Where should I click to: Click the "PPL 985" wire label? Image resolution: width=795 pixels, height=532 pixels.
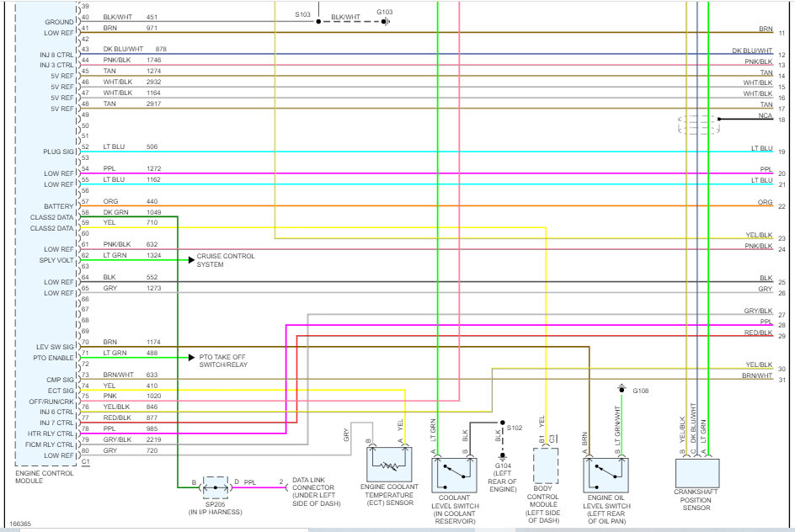coord(131,428)
